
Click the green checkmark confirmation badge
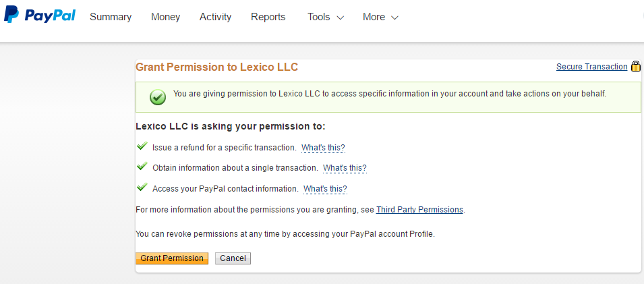[x=158, y=97]
